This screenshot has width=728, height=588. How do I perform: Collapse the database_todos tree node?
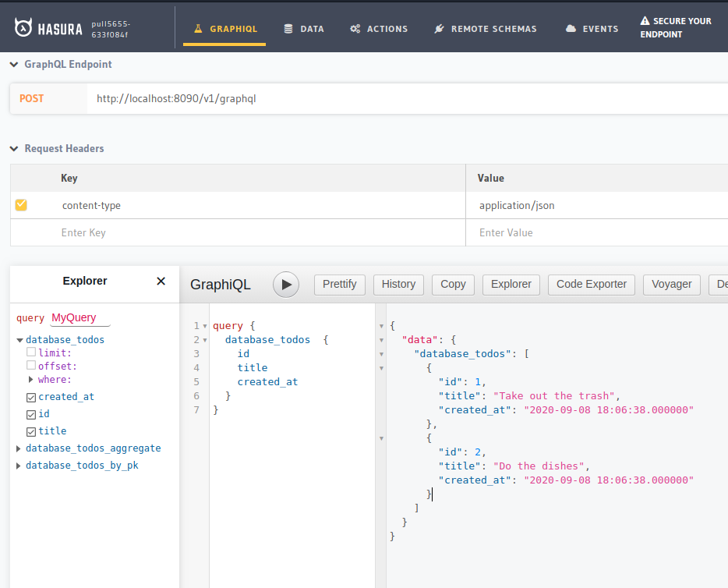coord(19,341)
